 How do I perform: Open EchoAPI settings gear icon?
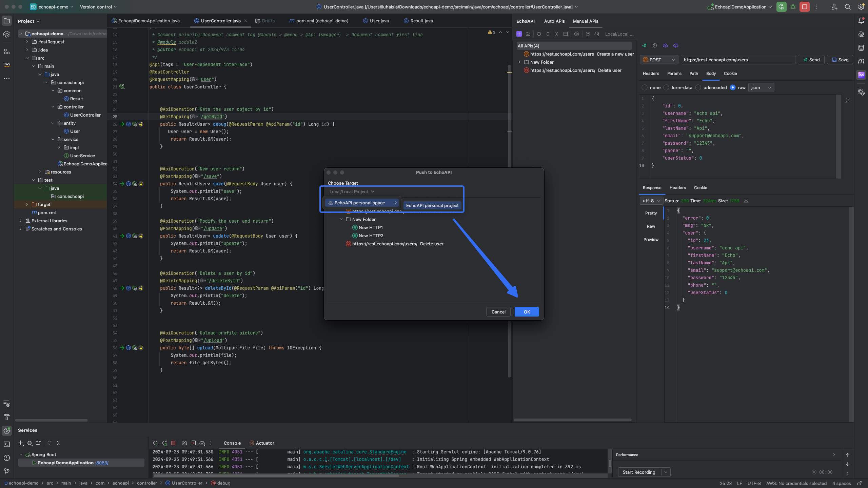(x=577, y=34)
